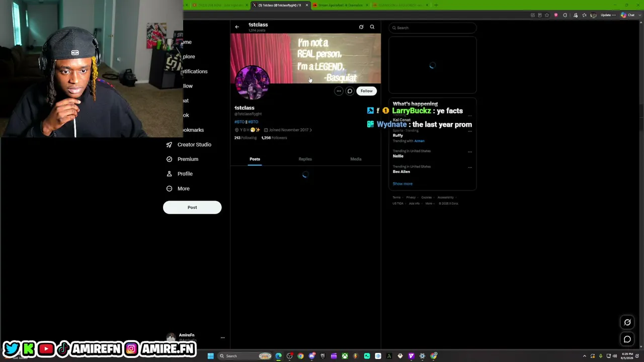
Task: Open the profile search magnifier icon
Action: pyautogui.click(x=372, y=27)
